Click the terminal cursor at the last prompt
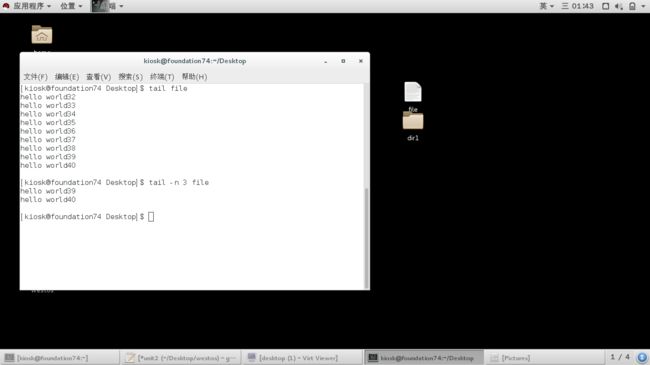The image size is (650, 365). pyautogui.click(x=151, y=217)
